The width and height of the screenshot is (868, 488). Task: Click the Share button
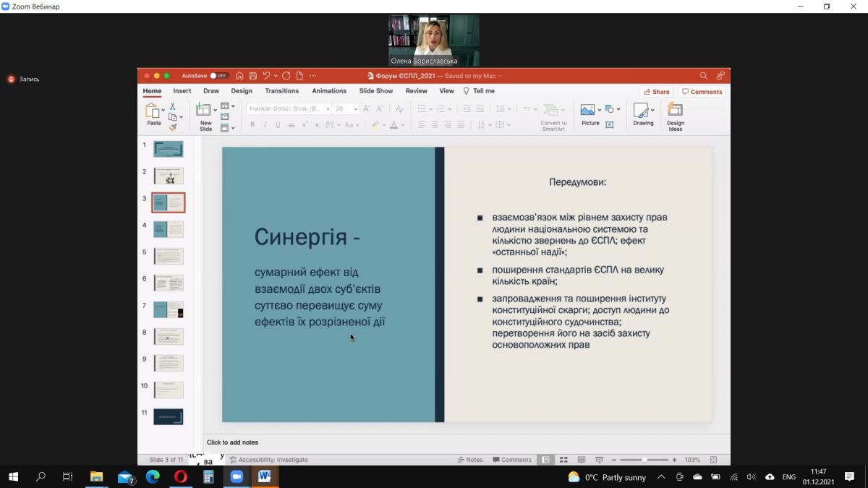click(656, 92)
